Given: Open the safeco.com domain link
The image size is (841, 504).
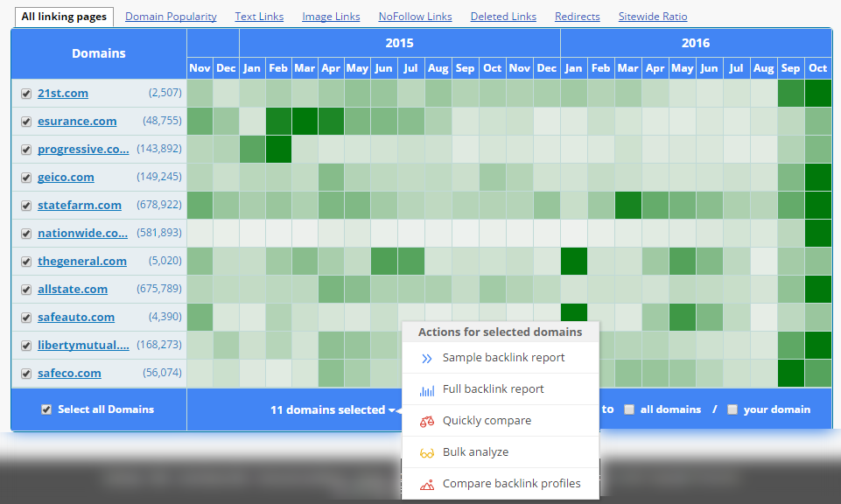Looking at the screenshot, I should pos(69,373).
